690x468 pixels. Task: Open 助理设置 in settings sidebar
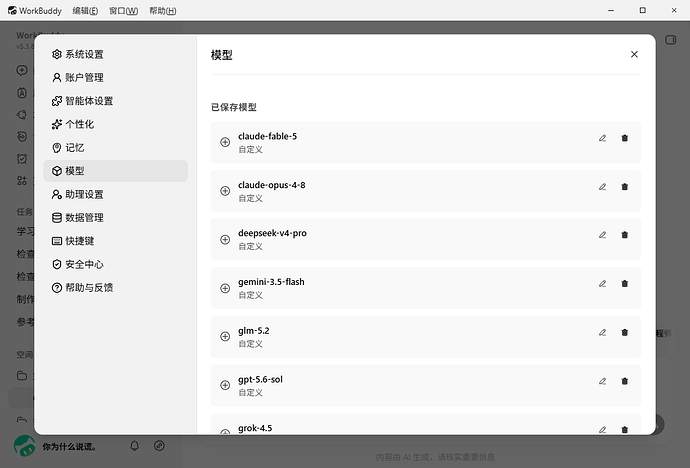pyautogui.click(x=116, y=194)
